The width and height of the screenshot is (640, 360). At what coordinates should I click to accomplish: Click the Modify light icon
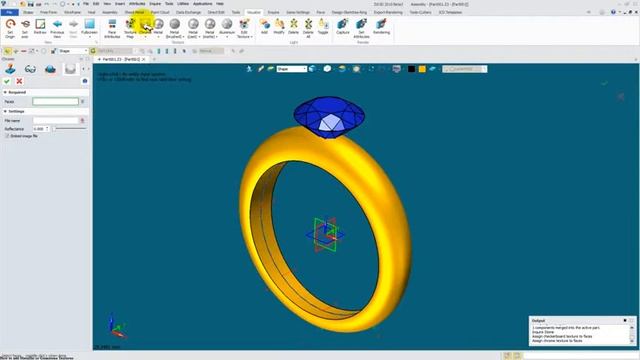(x=279, y=24)
